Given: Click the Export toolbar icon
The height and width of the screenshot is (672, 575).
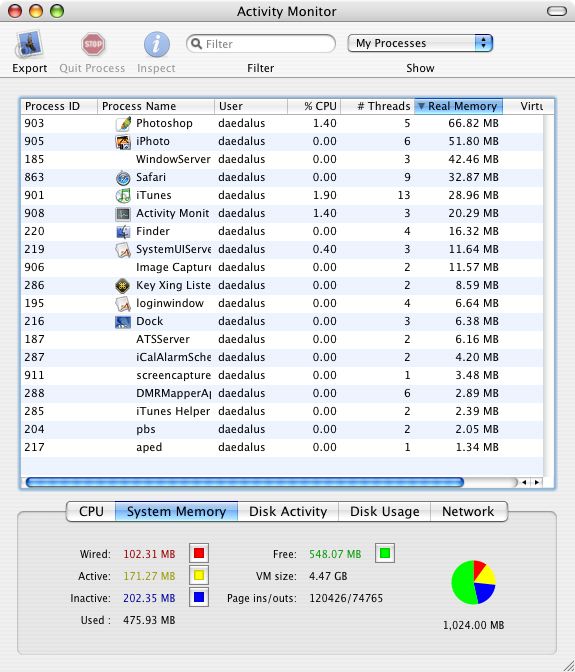Looking at the screenshot, I should (x=29, y=44).
